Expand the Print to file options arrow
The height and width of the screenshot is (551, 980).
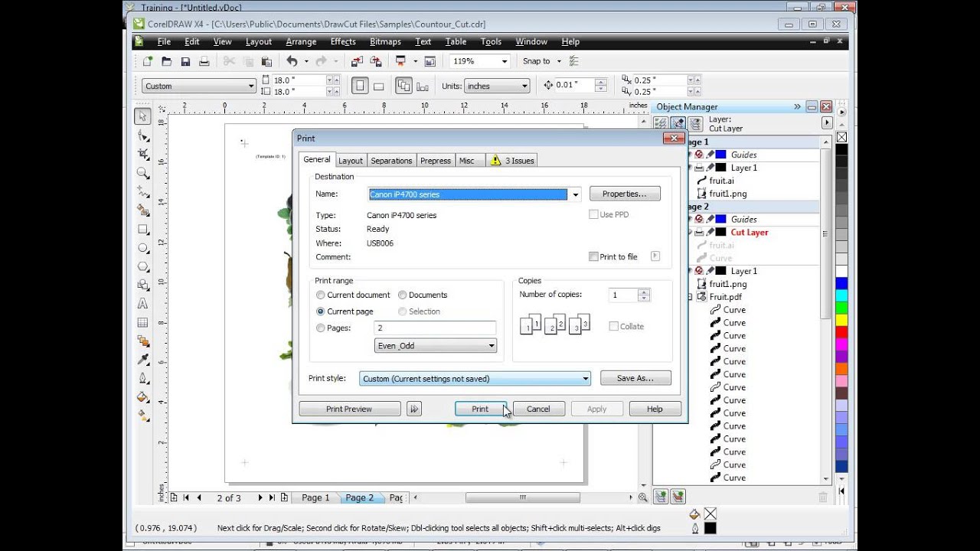655,256
